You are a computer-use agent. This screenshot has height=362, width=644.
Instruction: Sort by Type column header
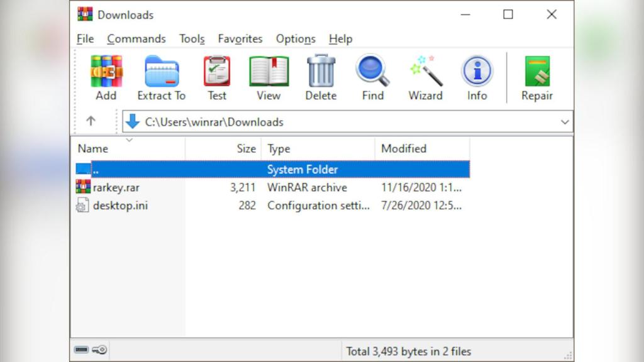pyautogui.click(x=318, y=148)
